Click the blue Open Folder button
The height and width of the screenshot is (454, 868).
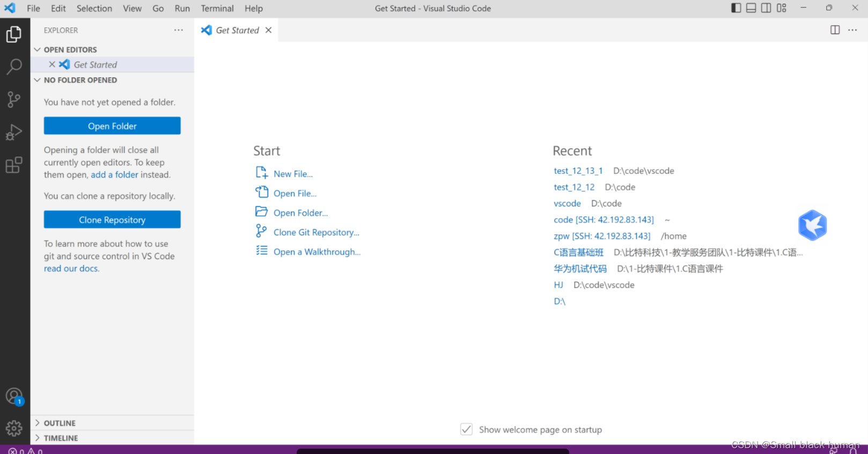pos(112,126)
